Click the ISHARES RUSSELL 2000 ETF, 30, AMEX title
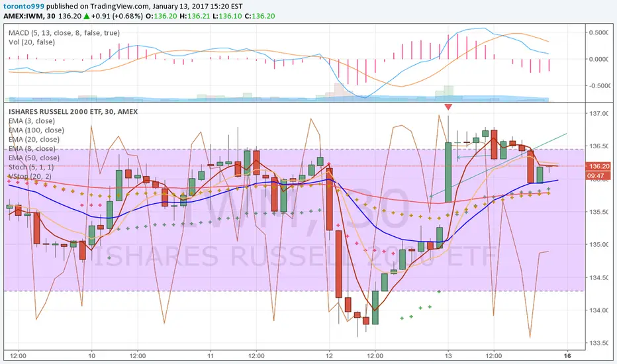Image resolution: width=617 pixels, height=364 pixels. point(73,112)
